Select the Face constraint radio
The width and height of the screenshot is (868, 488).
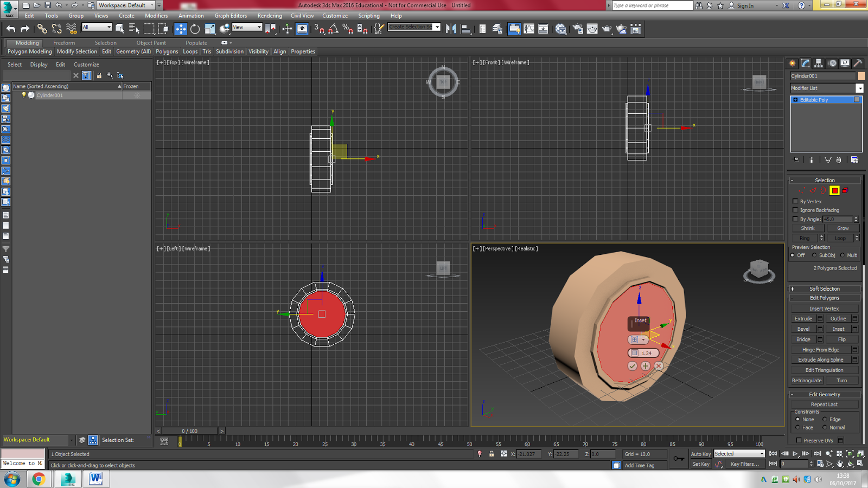point(797,427)
